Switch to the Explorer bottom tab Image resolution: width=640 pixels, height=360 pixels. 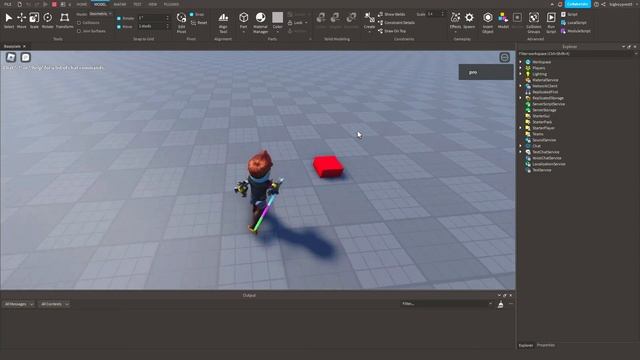[526, 345]
